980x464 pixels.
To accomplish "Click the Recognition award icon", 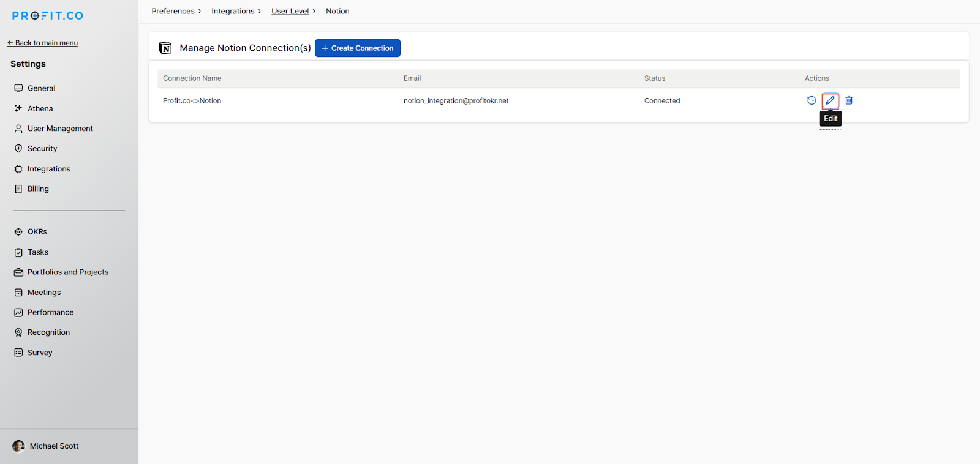I will [18, 332].
